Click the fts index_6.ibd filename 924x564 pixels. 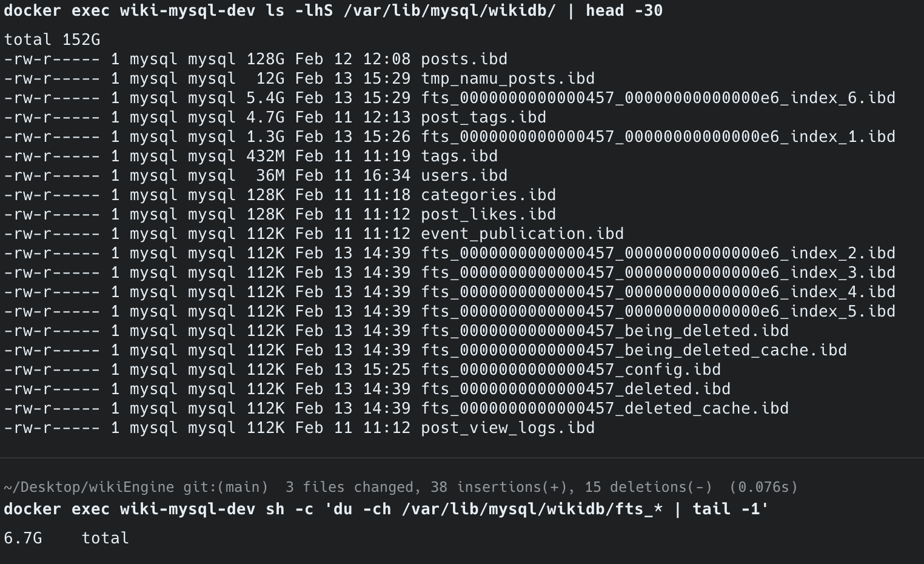[658, 98]
